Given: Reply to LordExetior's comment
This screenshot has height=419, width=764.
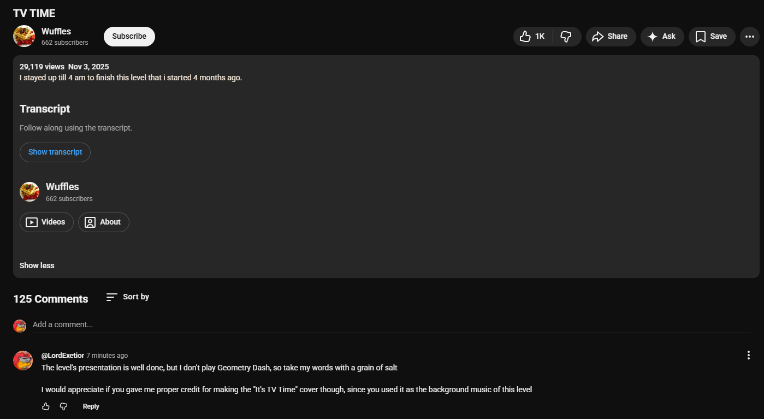Looking at the screenshot, I should (91, 406).
